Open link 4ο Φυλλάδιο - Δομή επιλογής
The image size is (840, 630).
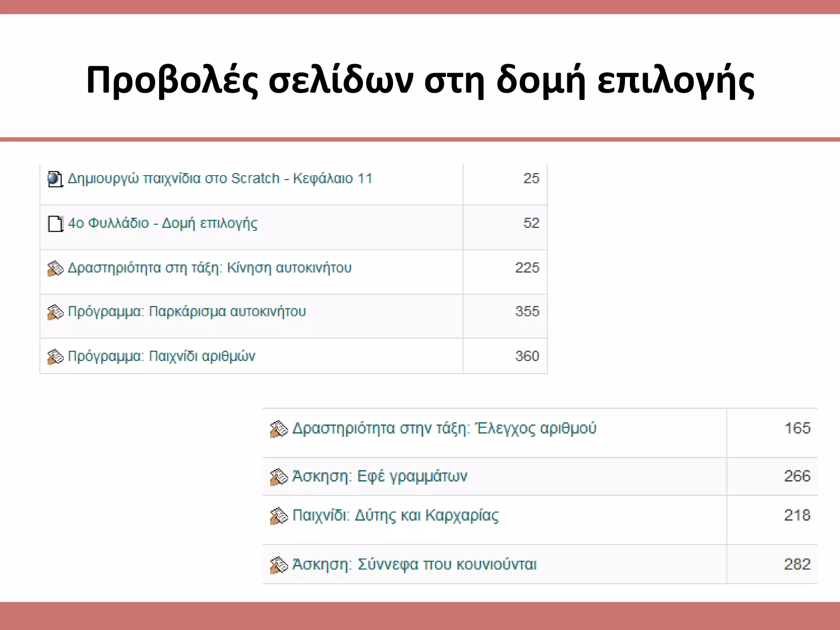pos(163,224)
